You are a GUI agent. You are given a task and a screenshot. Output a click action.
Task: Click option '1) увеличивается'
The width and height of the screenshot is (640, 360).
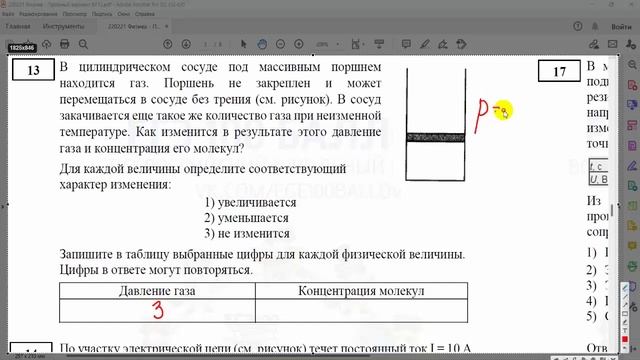251,202
